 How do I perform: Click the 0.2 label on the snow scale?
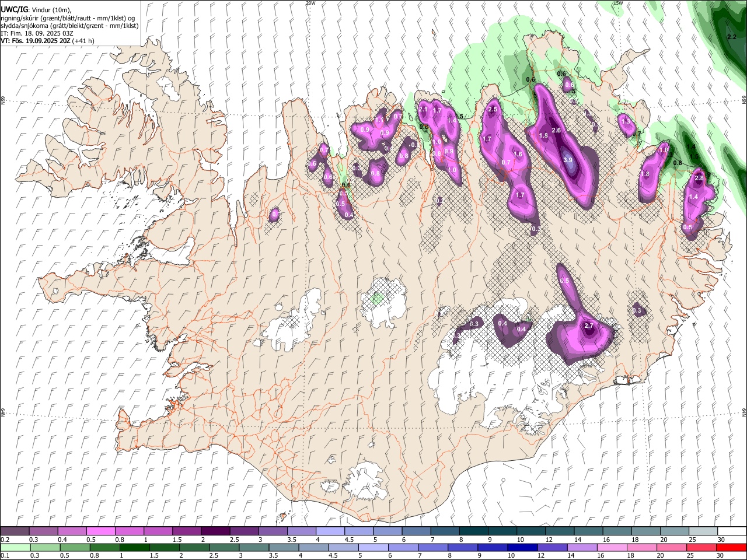click(5, 540)
